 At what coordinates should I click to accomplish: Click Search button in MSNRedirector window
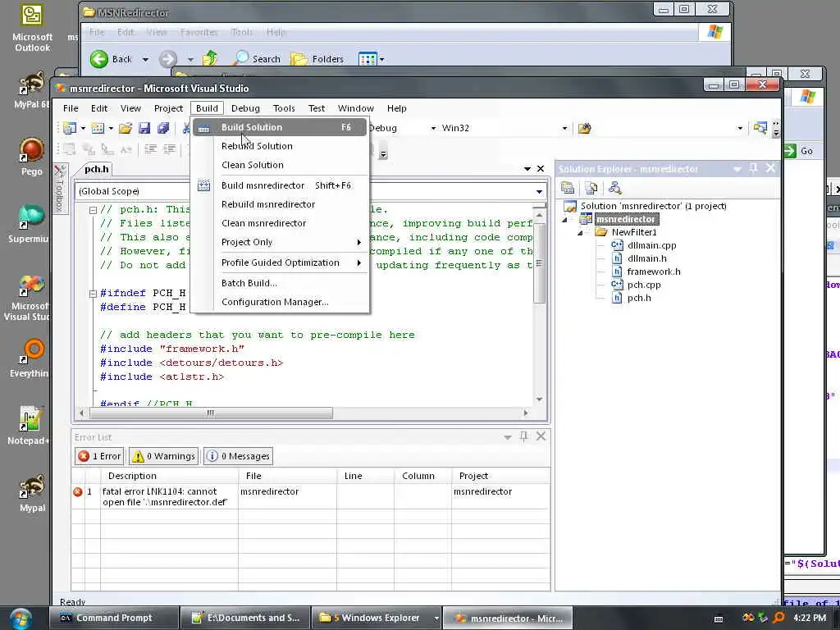point(258,59)
